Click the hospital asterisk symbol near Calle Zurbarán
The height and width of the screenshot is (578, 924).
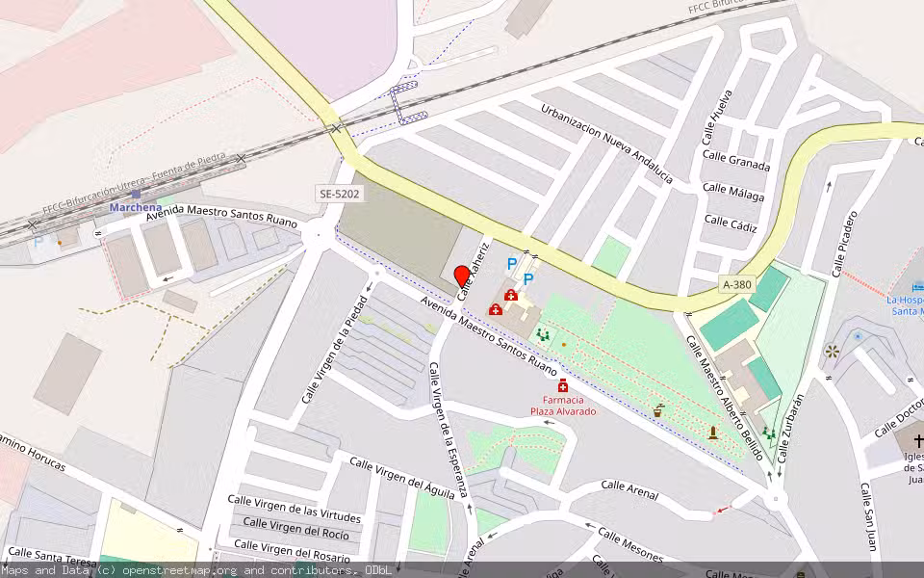832,352
